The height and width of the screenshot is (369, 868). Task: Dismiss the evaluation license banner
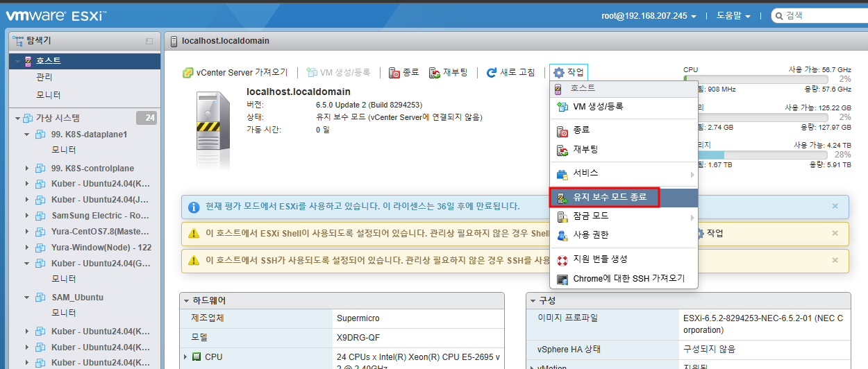coord(835,206)
